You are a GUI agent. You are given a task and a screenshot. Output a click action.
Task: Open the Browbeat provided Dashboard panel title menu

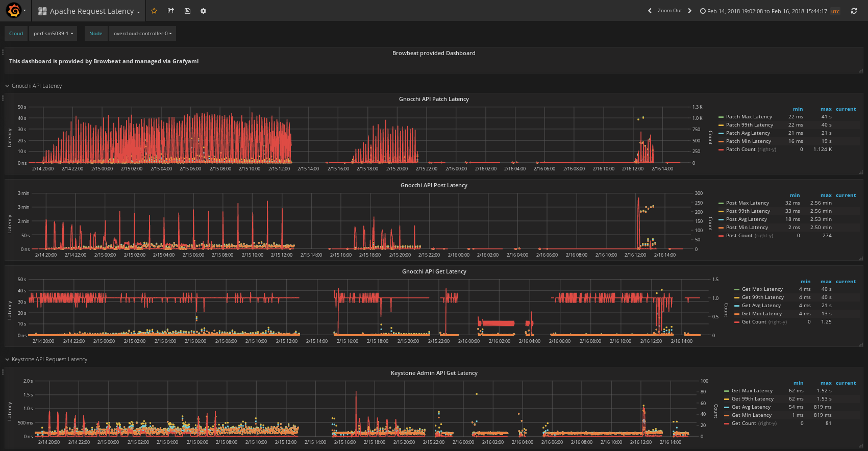[434, 53]
